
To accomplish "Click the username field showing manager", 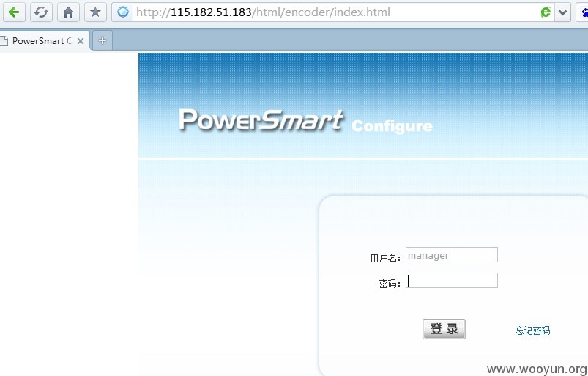I will click(x=452, y=255).
